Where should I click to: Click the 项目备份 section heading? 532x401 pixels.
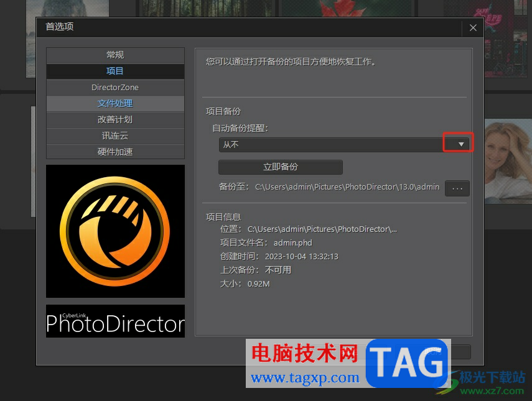click(223, 111)
